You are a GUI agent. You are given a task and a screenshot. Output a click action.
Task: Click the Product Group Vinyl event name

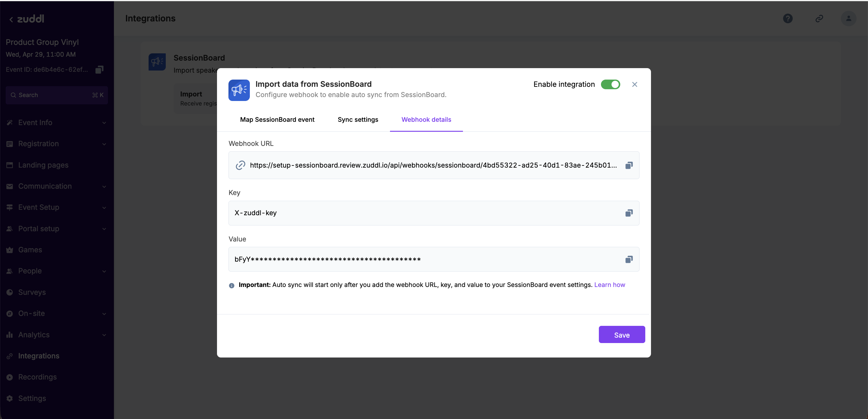coord(42,42)
